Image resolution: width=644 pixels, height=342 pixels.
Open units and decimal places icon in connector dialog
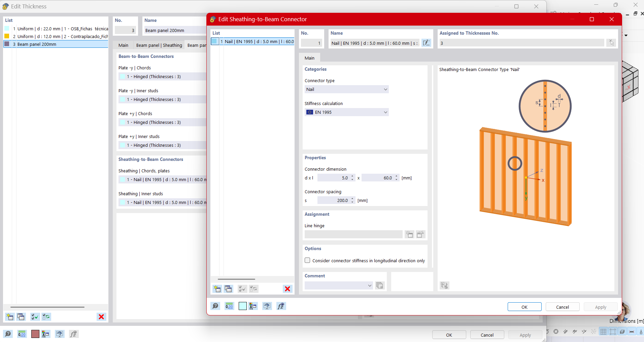tap(229, 306)
